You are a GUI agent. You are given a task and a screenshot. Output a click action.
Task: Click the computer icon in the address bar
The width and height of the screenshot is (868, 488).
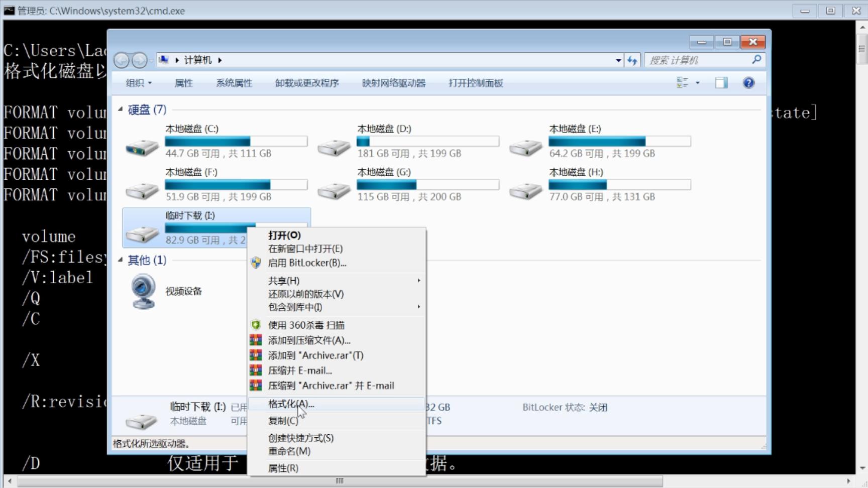(164, 60)
